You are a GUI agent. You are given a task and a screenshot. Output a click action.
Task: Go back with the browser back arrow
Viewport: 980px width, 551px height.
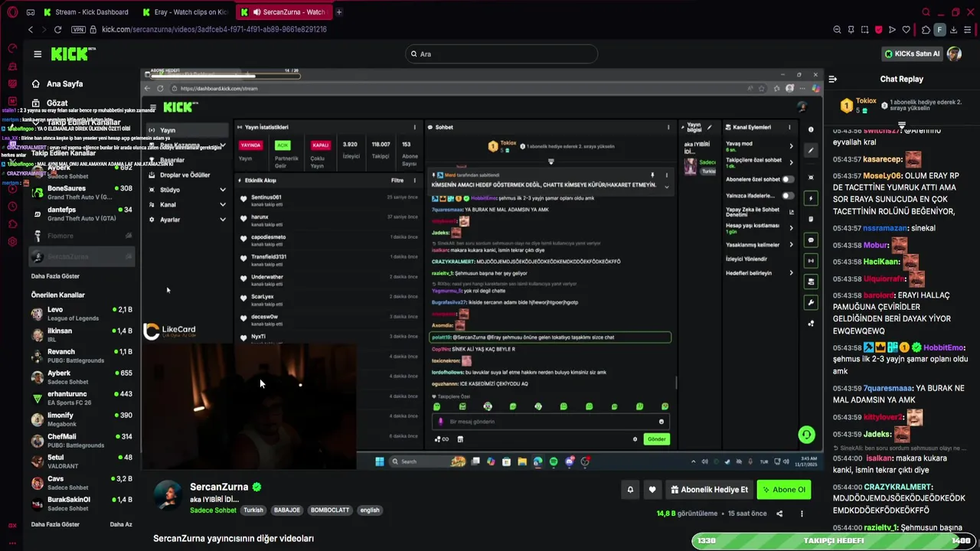tap(31, 30)
